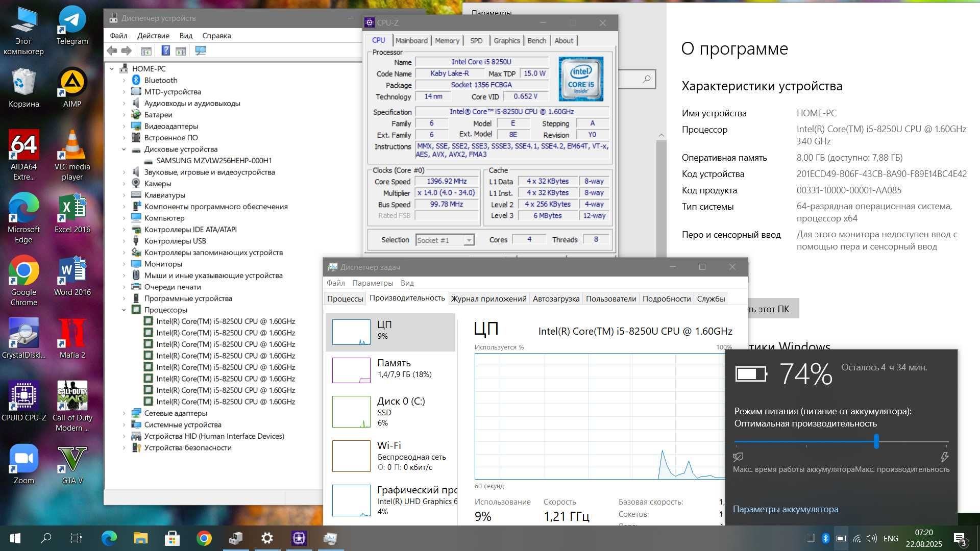Open CPU-Z from the taskbar

point(299,538)
